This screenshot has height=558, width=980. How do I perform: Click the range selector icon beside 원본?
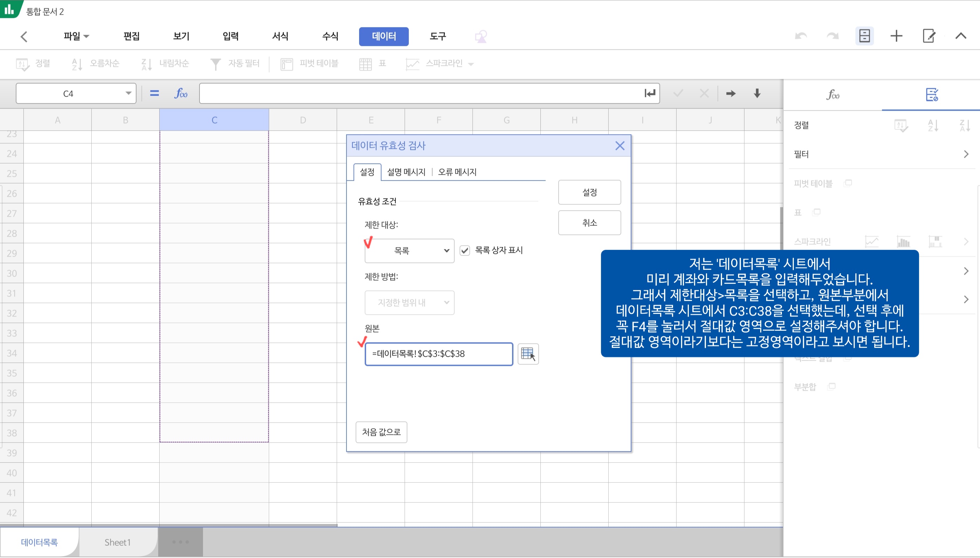coord(528,354)
